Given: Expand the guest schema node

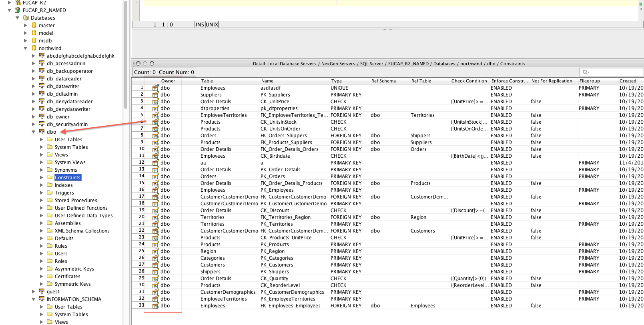Looking at the screenshot, I should 34,291.
